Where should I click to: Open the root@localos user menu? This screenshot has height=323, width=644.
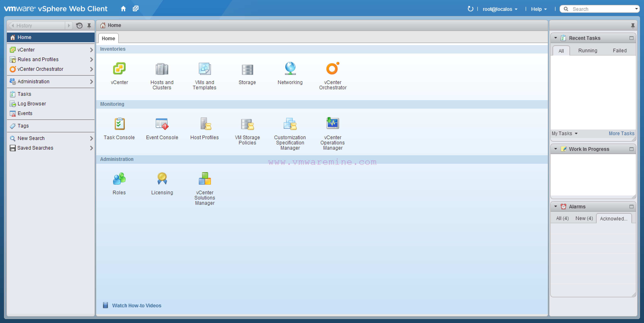tap(500, 9)
